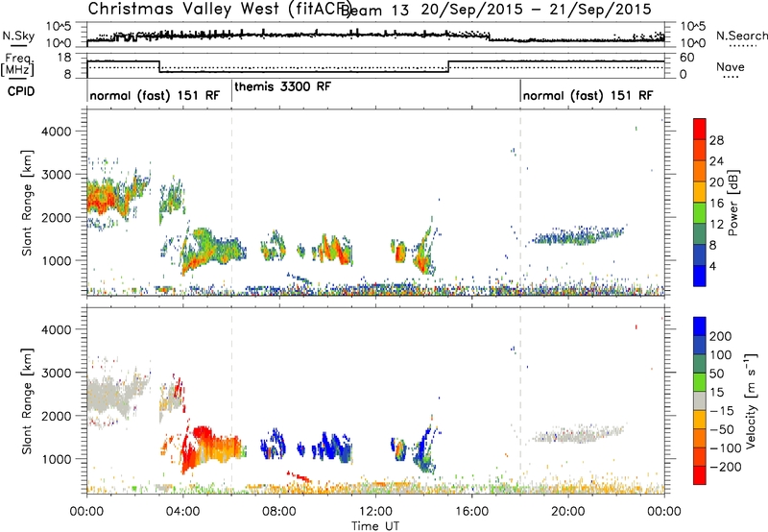Click the 'Velocity [m s-1]' colorbar title
The image size is (768, 532).
coord(751,400)
